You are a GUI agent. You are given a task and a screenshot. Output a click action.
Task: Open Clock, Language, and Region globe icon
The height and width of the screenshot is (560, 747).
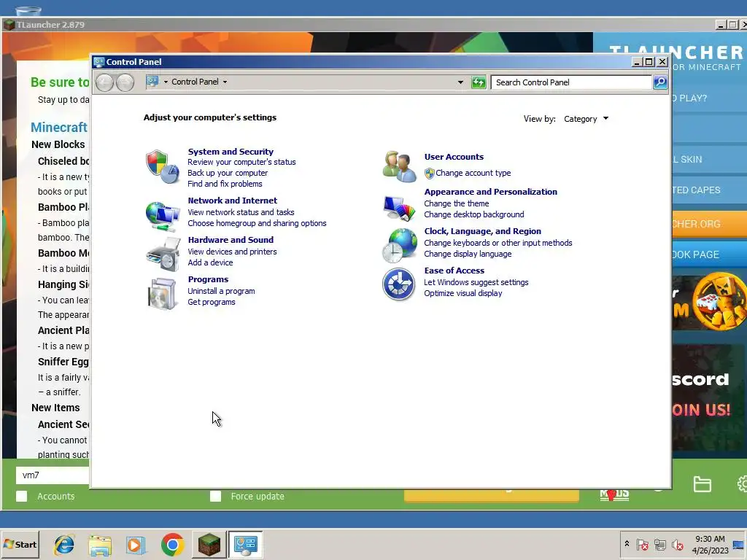pyautogui.click(x=399, y=245)
